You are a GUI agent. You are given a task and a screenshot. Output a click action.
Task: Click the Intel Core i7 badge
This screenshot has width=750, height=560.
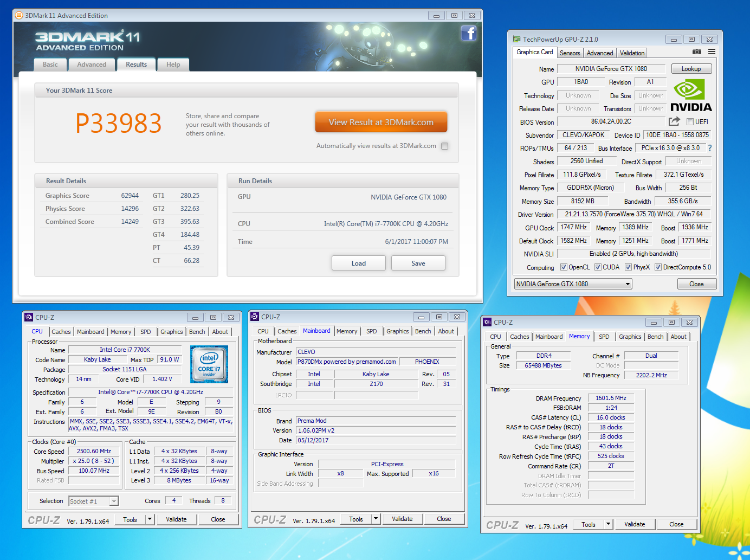click(x=209, y=364)
